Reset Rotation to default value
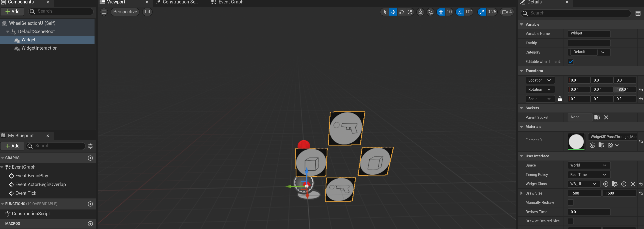Screen dimensions: 644x229 tap(641, 90)
